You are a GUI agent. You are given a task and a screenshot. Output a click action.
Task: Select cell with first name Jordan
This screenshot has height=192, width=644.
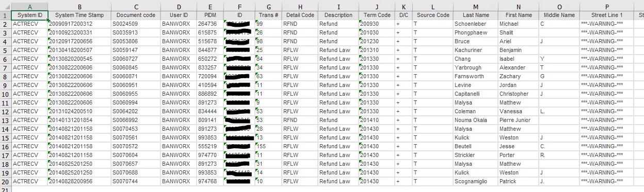pyautogui.click(x=519, y=85)
